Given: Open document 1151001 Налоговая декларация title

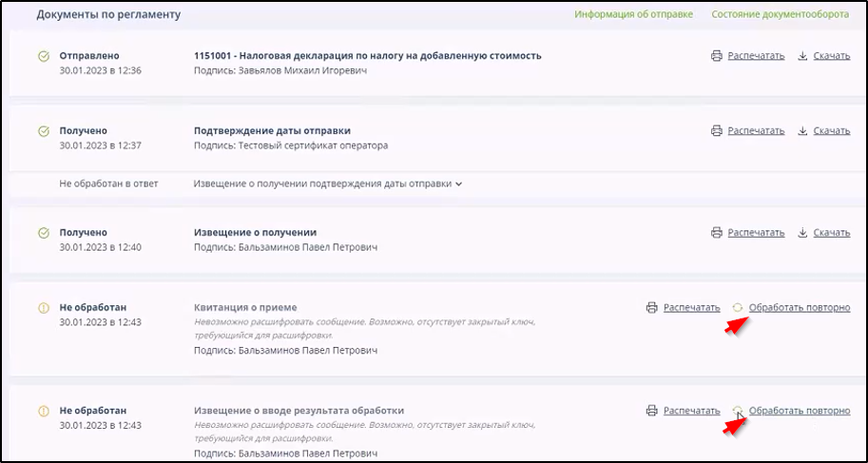Looking at the screenshot, I should (x=367, y=56).
